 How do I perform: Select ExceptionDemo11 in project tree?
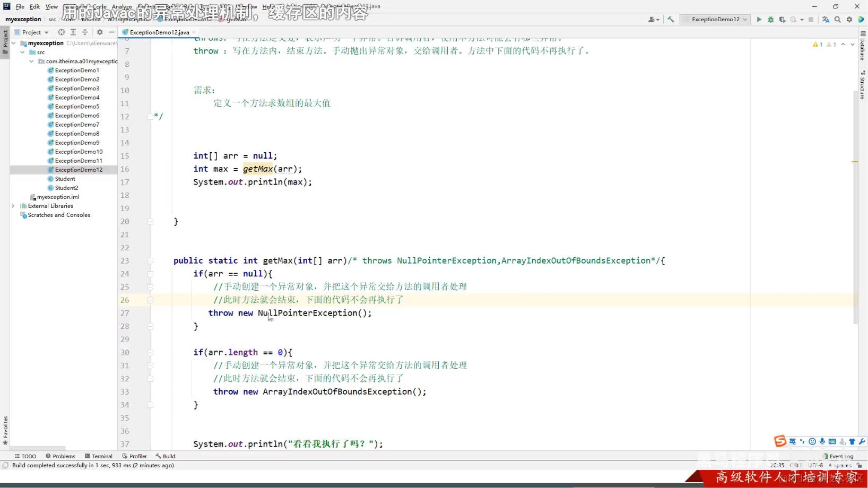tap(75, 161)
